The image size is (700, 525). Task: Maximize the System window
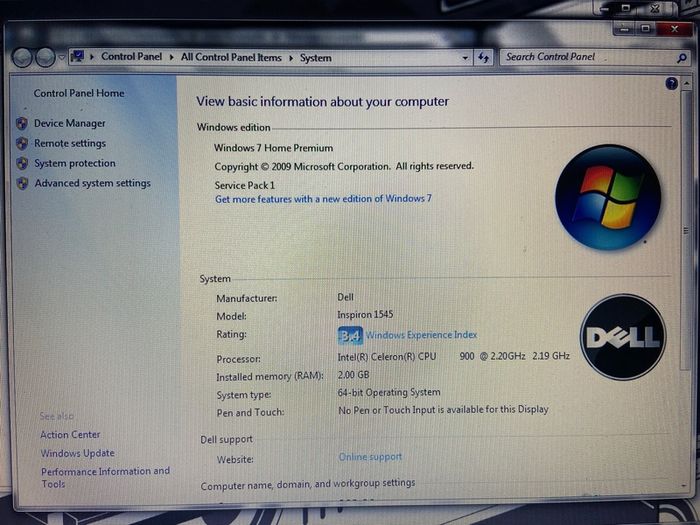click(645, 29)
